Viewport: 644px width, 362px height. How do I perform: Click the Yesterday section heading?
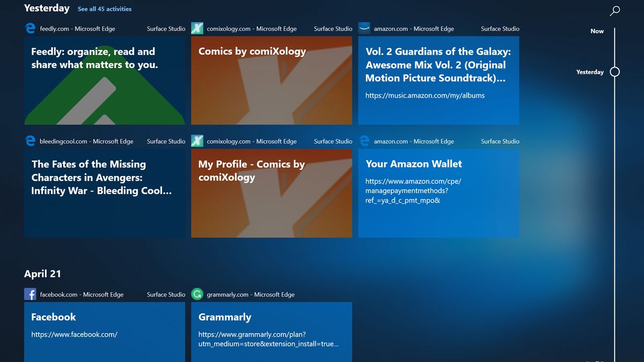[47, 8]
